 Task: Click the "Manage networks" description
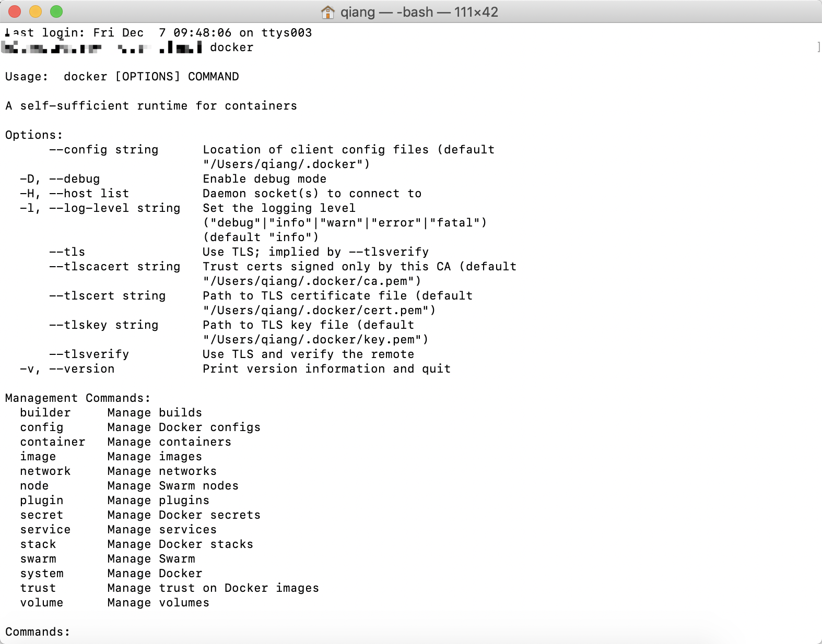(x=162, y=471)
